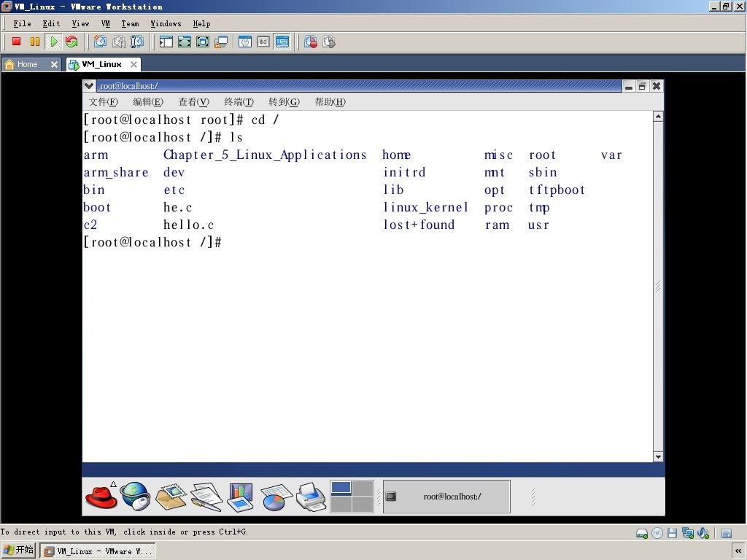Click the Windows 开始 Start button
The width and height of the screenshot is (747, 560).
pos(18,551)
